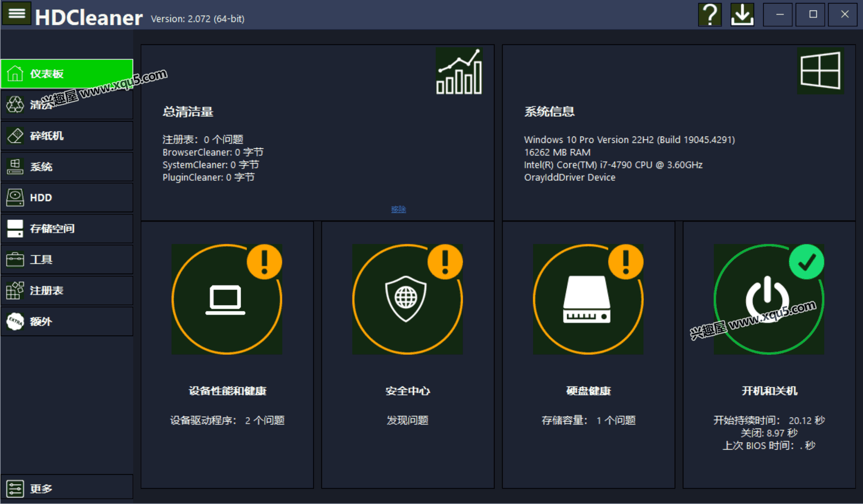
Task: Click the 设备驱动程序: 2 个问题 text
Action: click(x=227, y=421)
